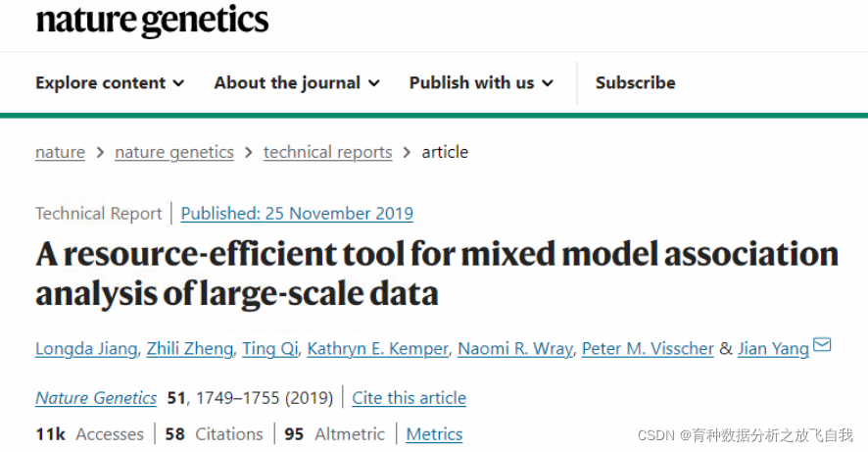This screenshot has height=452, width=868.
Task: Open Cite this article link
Action: pyautogui.click(x=409, y=397)
